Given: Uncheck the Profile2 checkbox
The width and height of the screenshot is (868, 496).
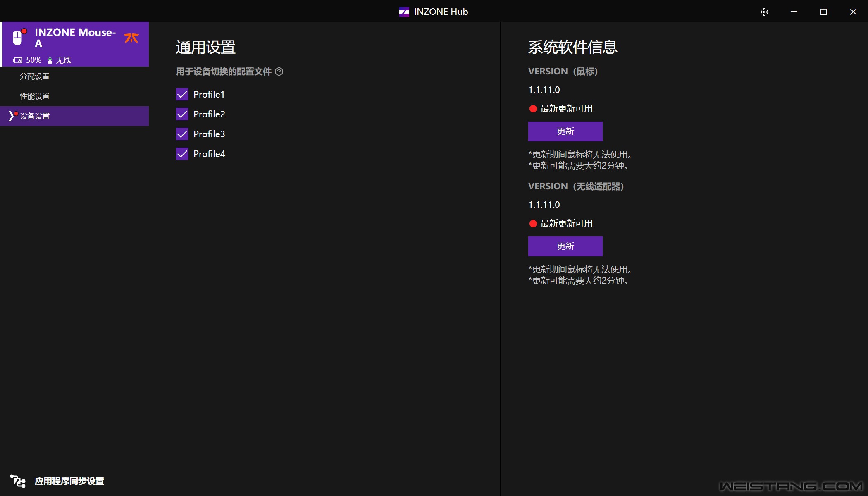Looking at the screenshot, I should click(x=182, y=114).
